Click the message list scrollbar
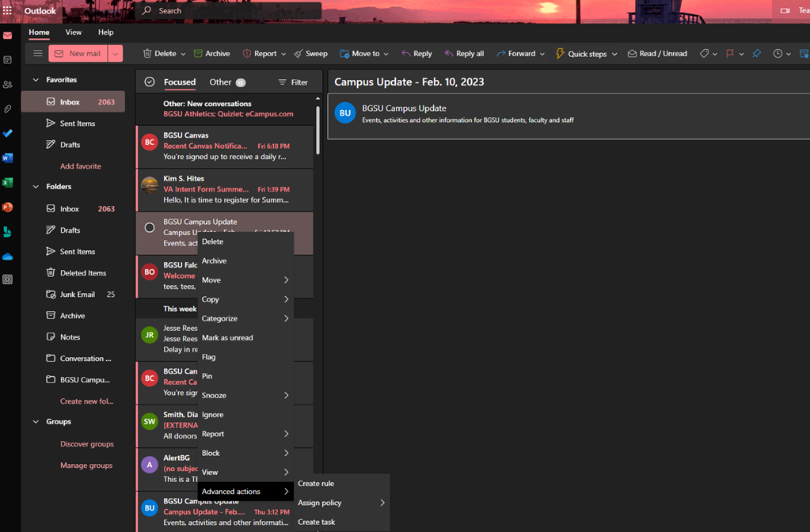Viewport: 810px width, 532px height. click(318, 131)
